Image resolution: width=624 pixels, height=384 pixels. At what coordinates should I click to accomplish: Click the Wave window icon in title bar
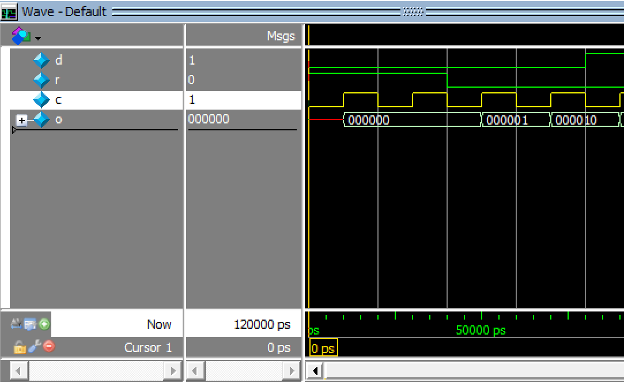[x=9, y=12]
